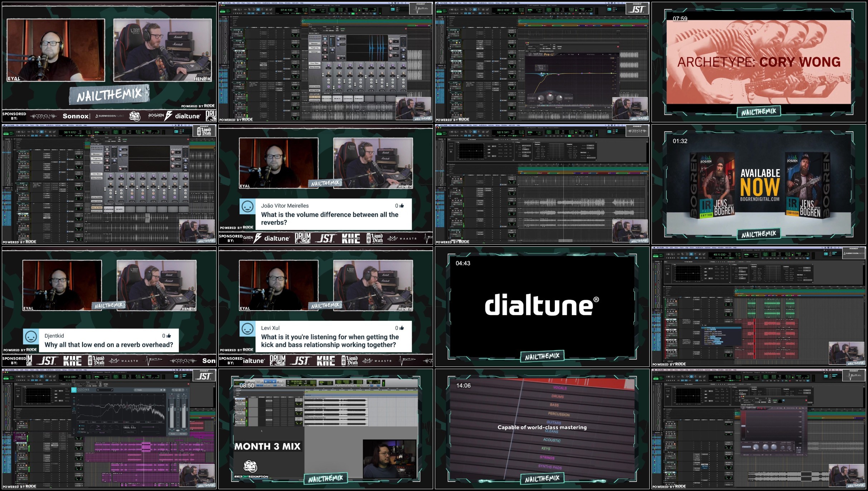Click the 07:59 timestamp
Image resolution: width=868 pixels, height=491 pixels.
click(x=680, y=19)
